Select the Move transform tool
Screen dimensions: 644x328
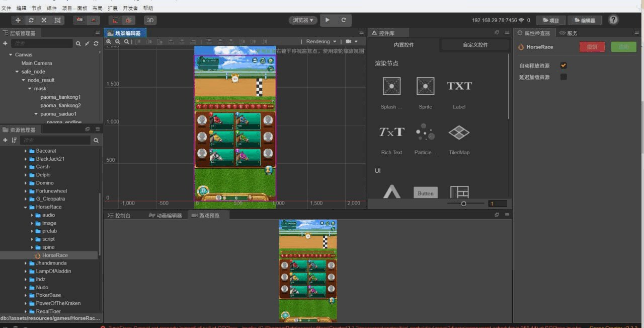click(18, 20)
